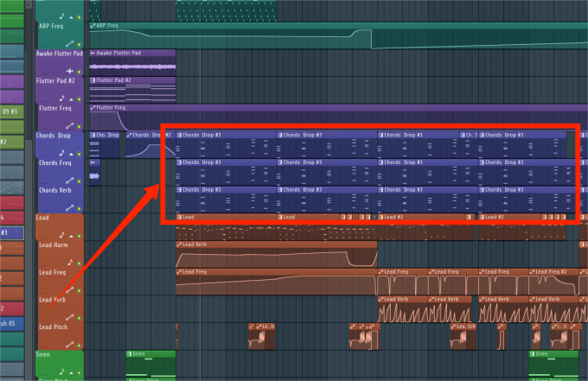Open the Flutter Pad #2 clip menu icon

[93, 80]
